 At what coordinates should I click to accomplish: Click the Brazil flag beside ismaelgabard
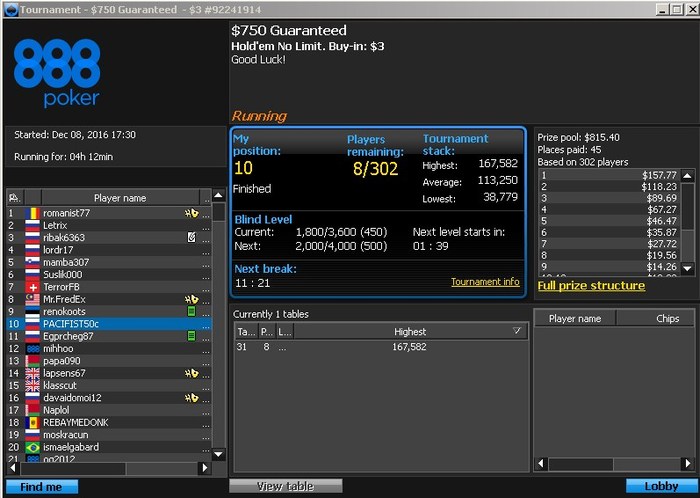pyautogui.click(x=33, y=447)
